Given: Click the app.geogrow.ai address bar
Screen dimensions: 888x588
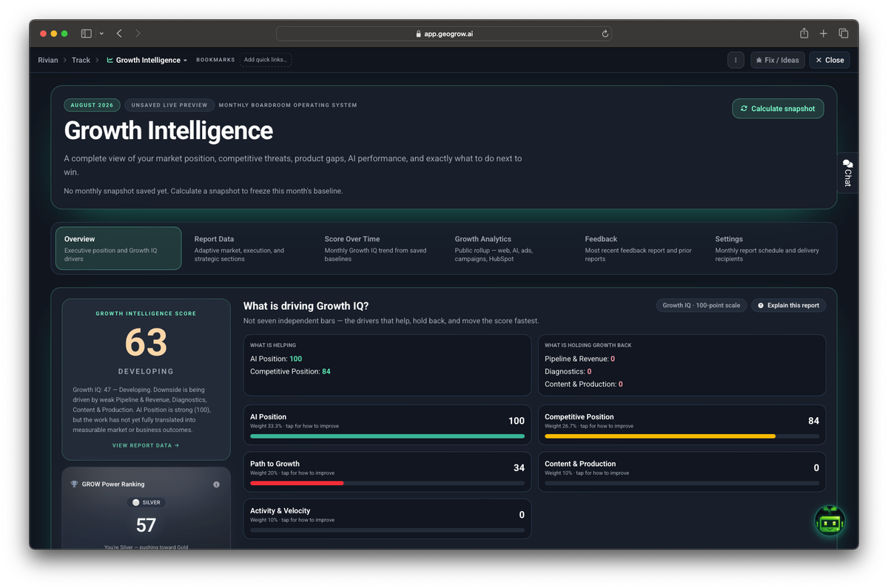Looking at the screenshot, I should click(444, 33).
